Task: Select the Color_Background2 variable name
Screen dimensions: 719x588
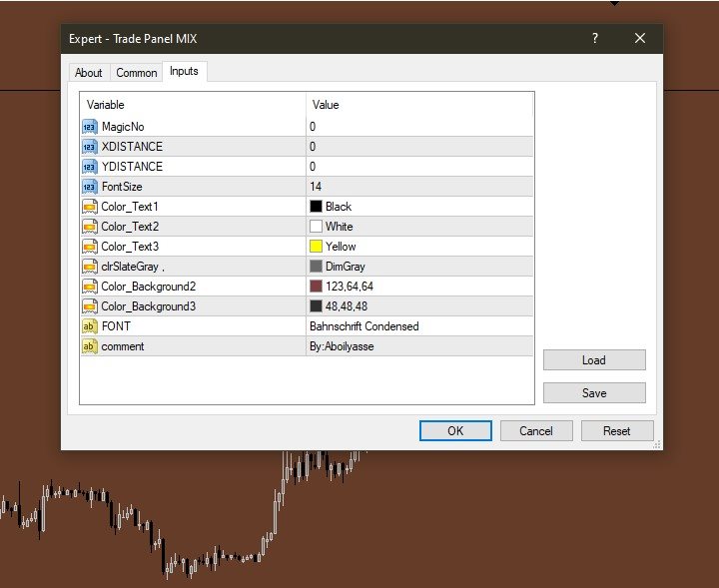Action: [149, 287]
